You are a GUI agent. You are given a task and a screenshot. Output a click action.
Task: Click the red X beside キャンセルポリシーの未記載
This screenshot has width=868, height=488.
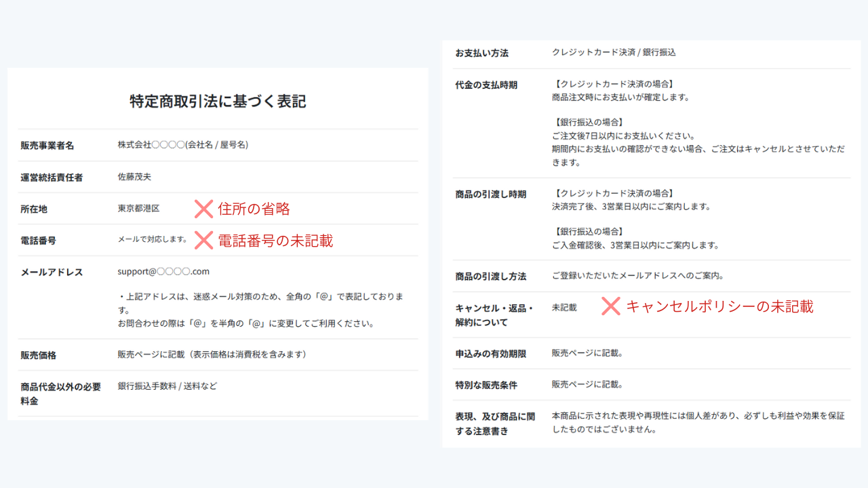pos(610,306)
